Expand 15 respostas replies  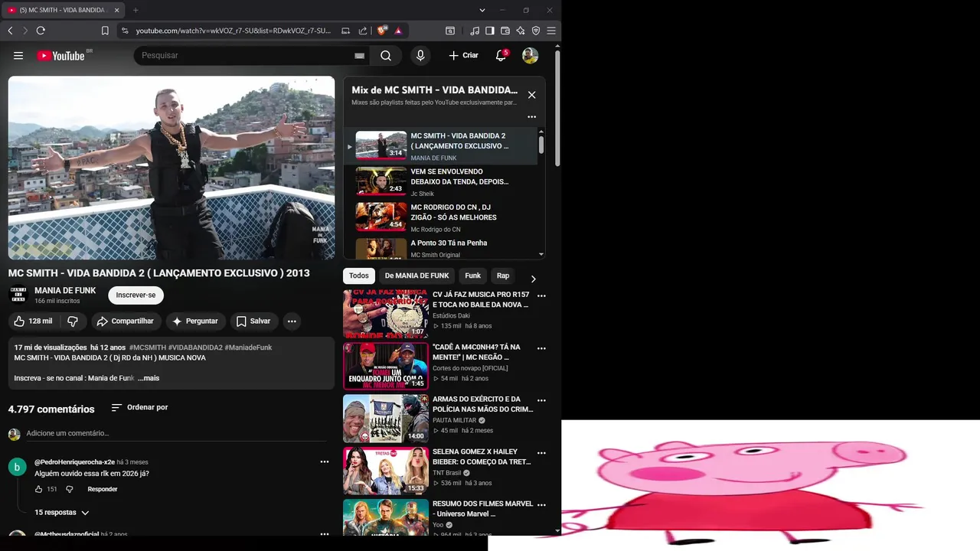[x=62, y=513]
